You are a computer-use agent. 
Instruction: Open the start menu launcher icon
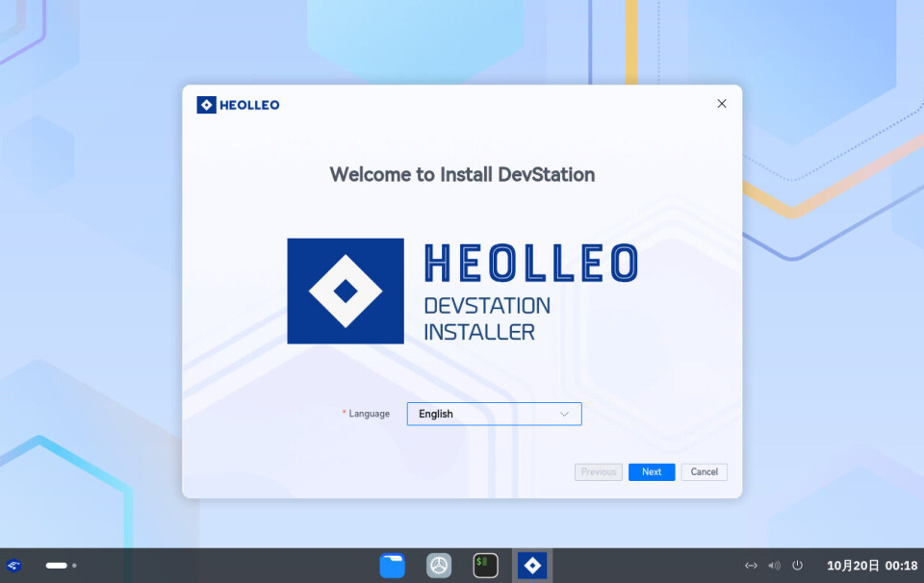pyautogui.click(x=14, y=566)
